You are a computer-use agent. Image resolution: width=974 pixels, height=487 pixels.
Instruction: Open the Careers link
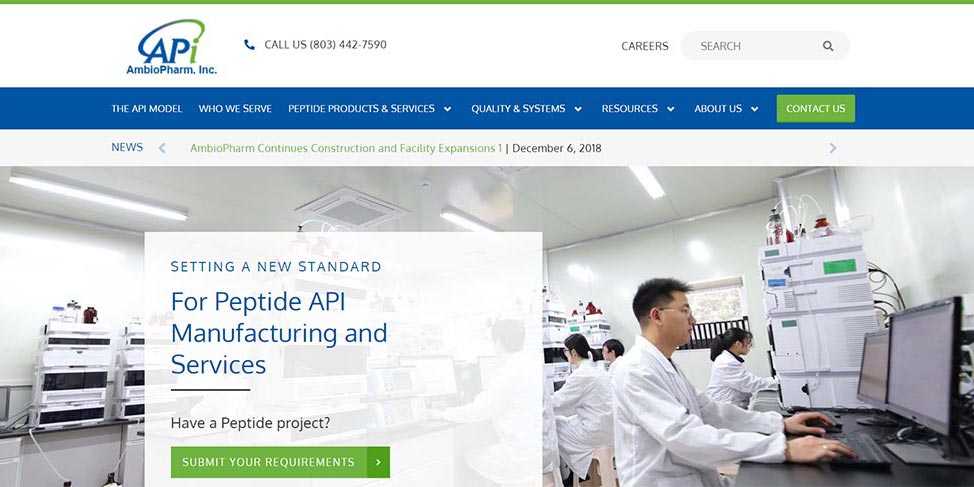[x=645, y=46]
